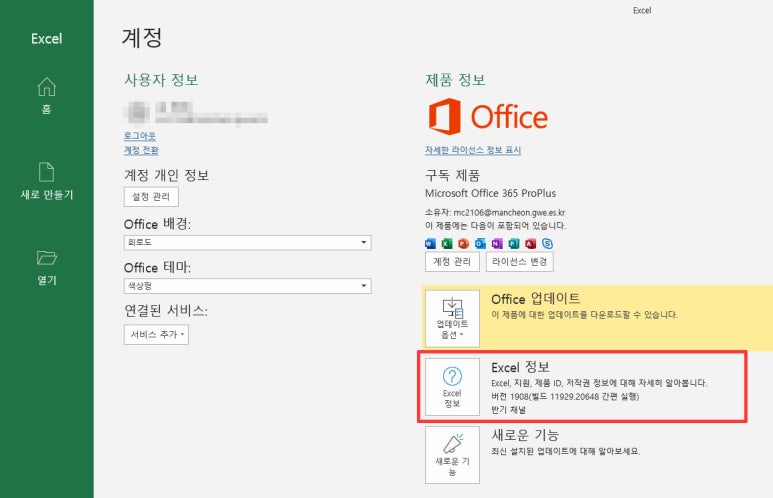Click the Excel label in sidebar top
Viewport: 773px width, 498px height.
point(46,38)
